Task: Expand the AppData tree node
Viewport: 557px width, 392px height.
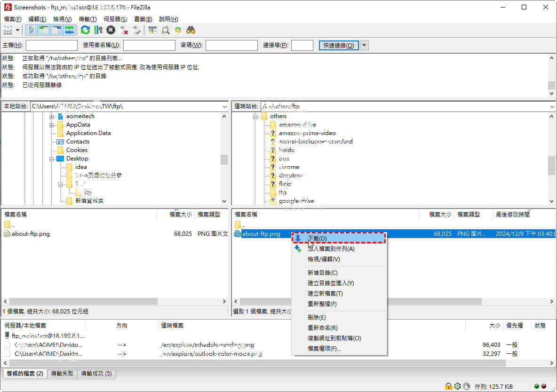Action: (x=51, y=125)
